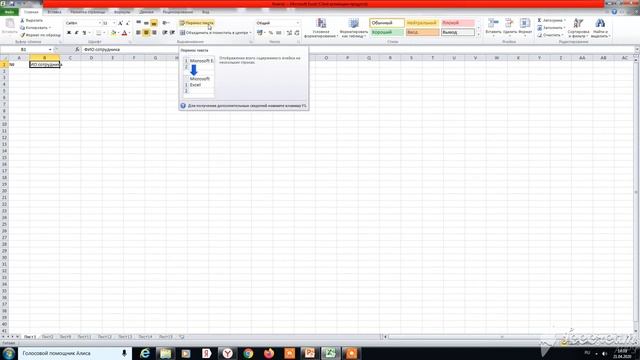
Task: Apply the orange Ввод cell style
Action: tap(422, 32)
